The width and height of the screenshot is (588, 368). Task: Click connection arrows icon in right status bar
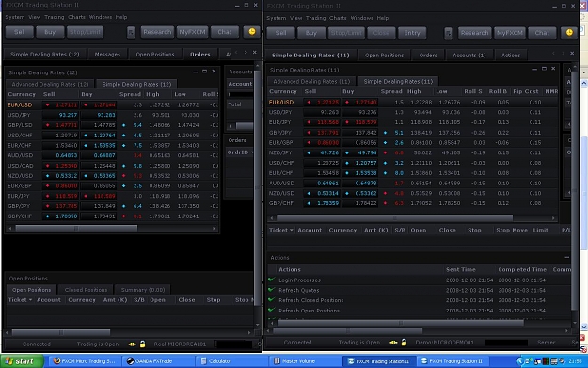point(393,343)
